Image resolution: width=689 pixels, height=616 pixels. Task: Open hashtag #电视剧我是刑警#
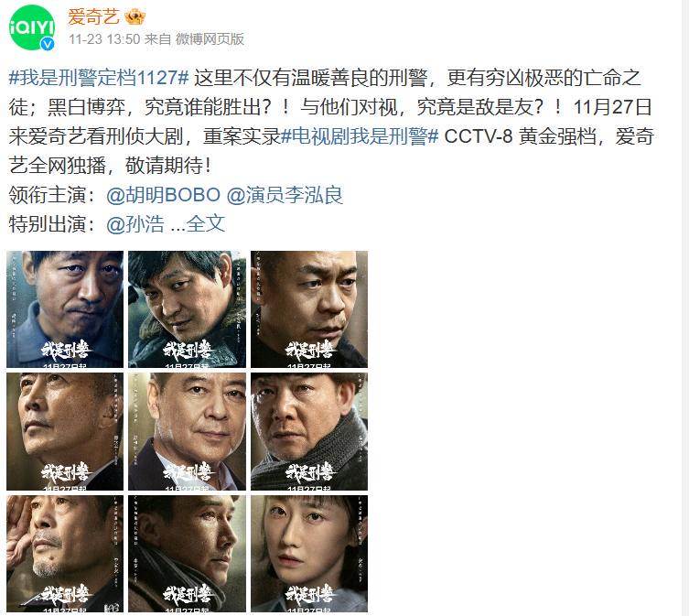click(360, 136)
